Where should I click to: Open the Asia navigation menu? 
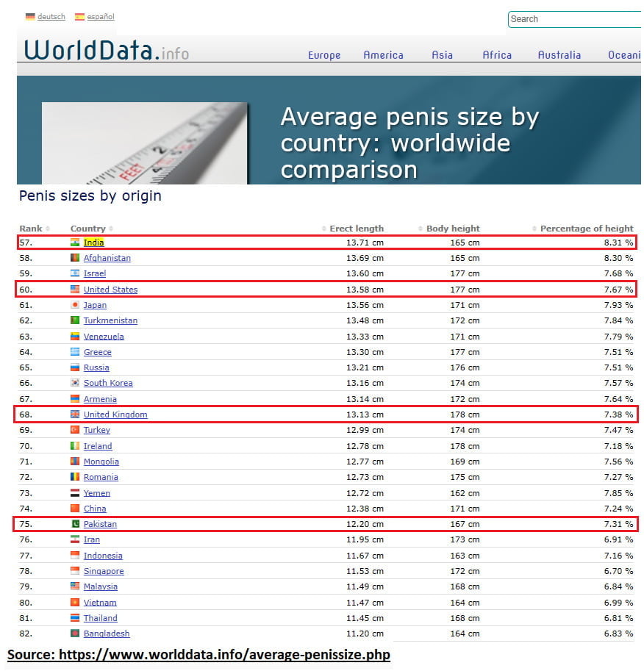point(442,55)
